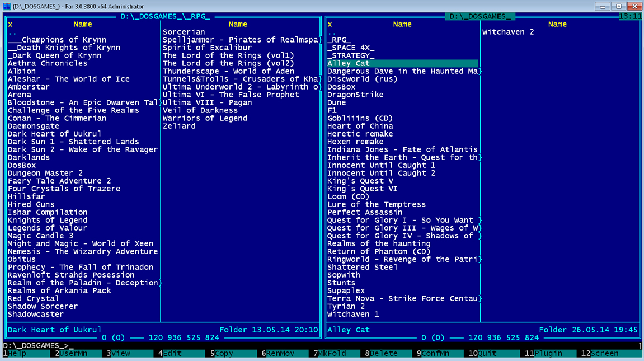Click the 6 RenMov function key
Image resolution: width=644 pixels, height=361 pixels.
point(285,353)
